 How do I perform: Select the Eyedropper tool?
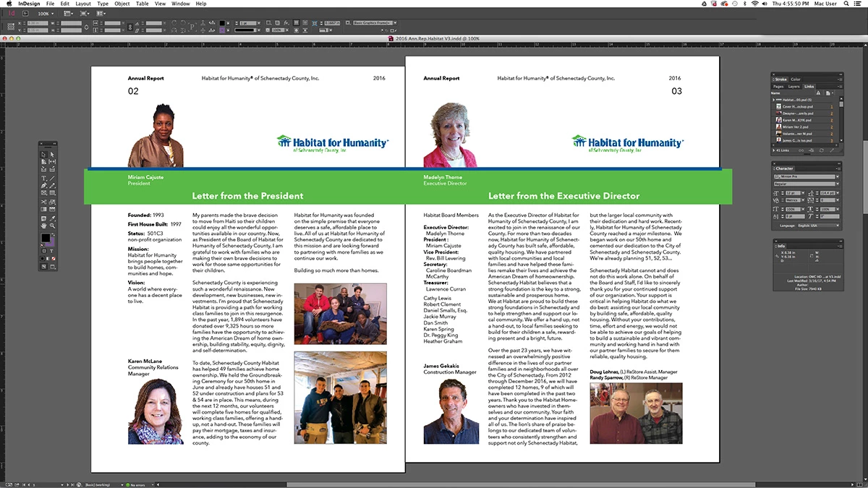pyautogui.click(x=52, y=218)
